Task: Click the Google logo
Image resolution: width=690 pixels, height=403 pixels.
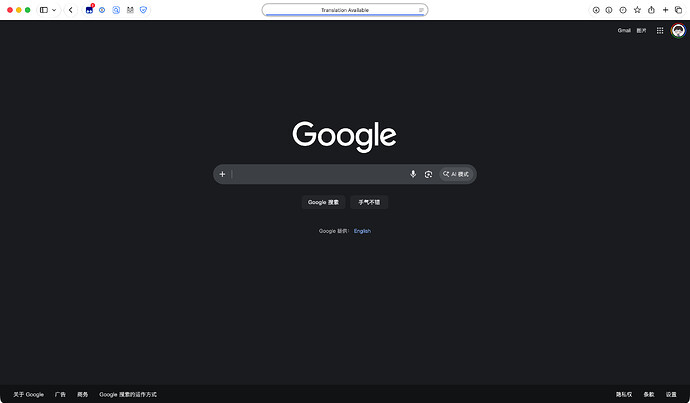Action: coord(344,136)
